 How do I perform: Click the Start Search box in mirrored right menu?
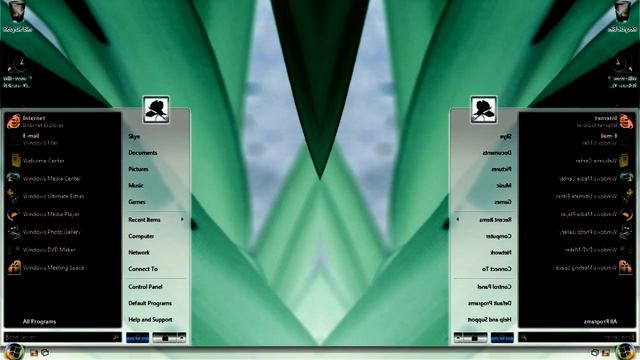(577, 337)
